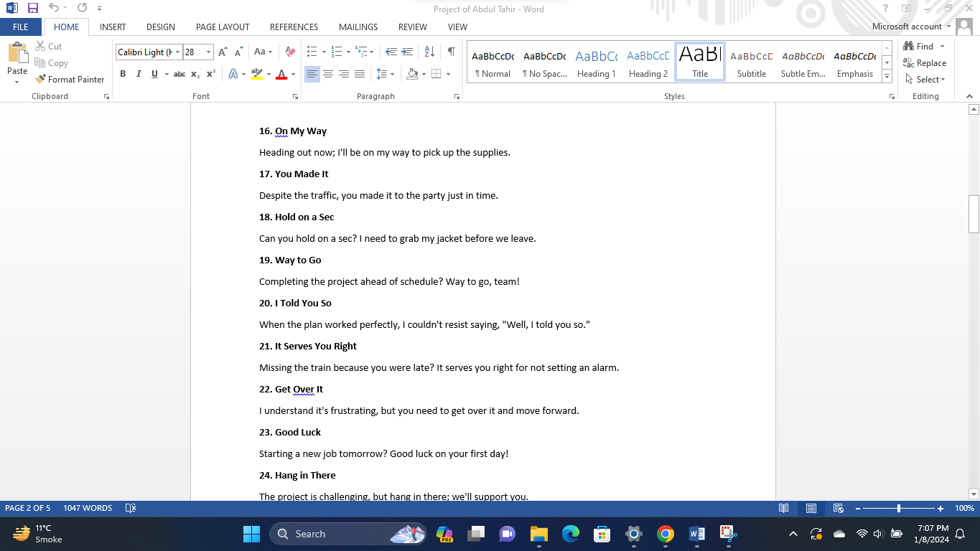Apply text highlight color

tap(256, 74)
